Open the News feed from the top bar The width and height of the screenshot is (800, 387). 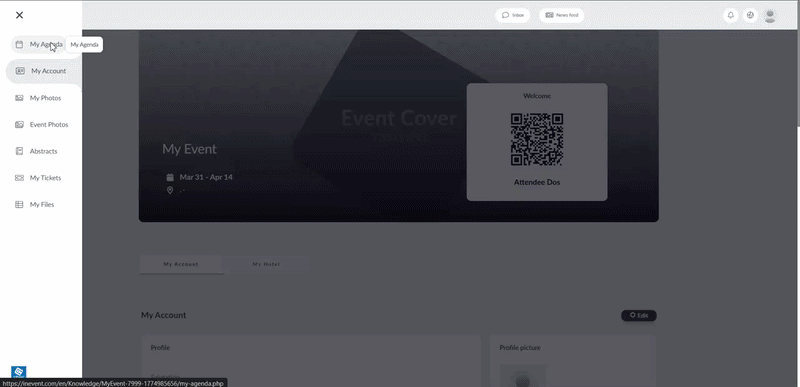pos(562,15)
